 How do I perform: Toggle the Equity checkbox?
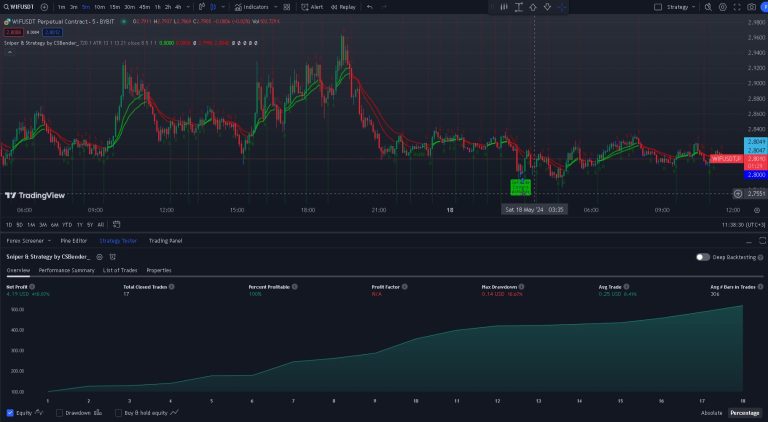pos(10,412)
